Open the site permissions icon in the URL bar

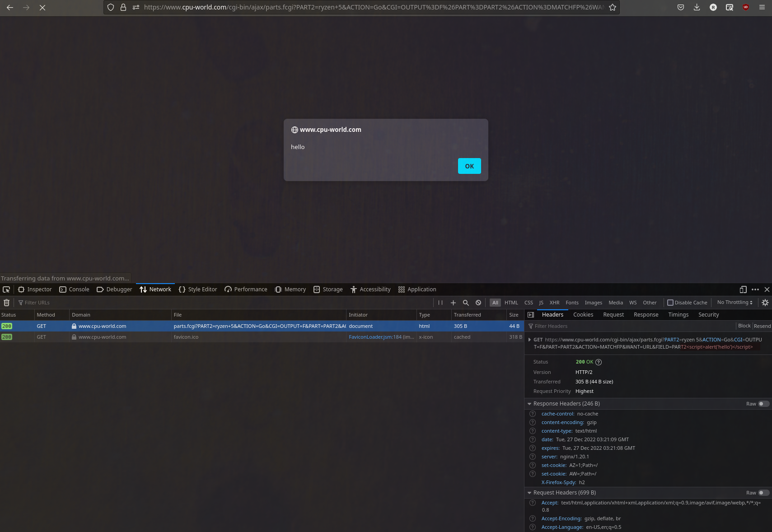pyautogui.click(x=136, y=7)
